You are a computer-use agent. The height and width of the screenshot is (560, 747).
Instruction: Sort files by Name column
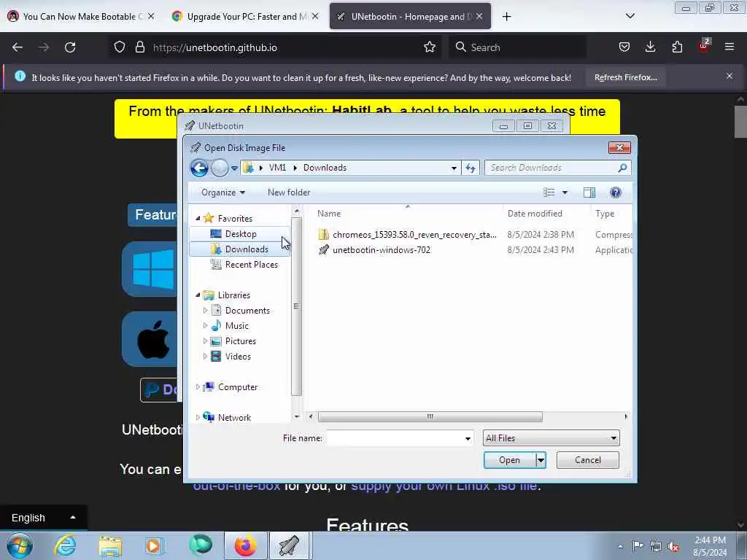click(x=329, y=214)
